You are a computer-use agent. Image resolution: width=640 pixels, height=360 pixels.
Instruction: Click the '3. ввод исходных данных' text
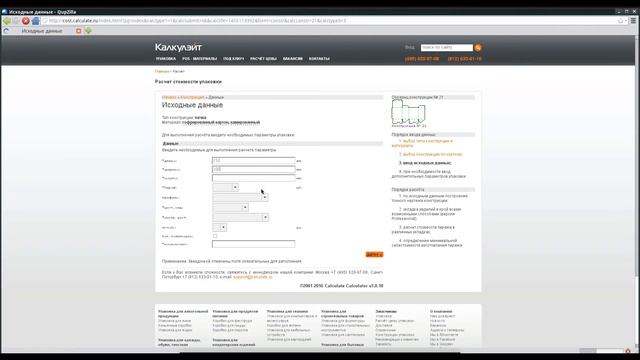pos(425,163)
